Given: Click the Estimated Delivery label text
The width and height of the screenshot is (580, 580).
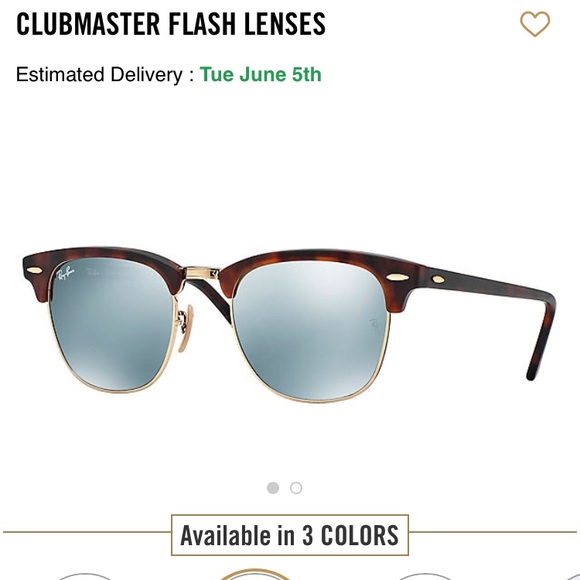Looking at the screenshot, I should click(x=105, y=74).
